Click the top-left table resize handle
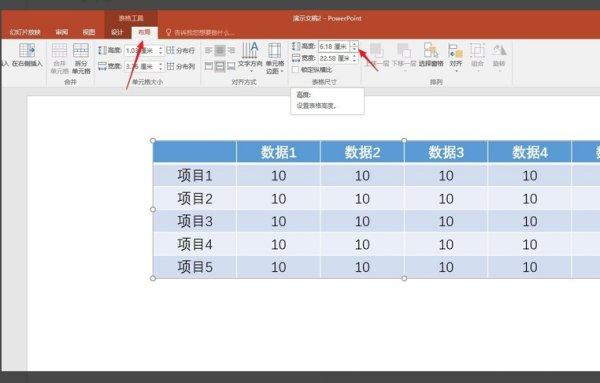The width and height of the screenshot is (600, 383). [153, 140]
